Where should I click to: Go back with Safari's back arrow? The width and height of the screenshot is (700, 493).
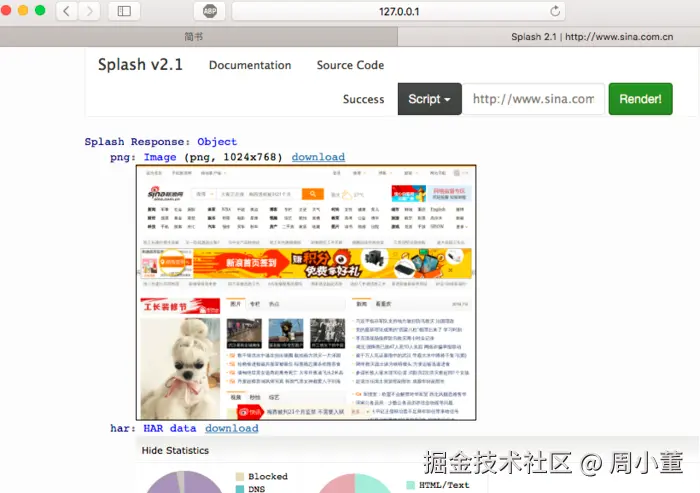coord(67,11)
